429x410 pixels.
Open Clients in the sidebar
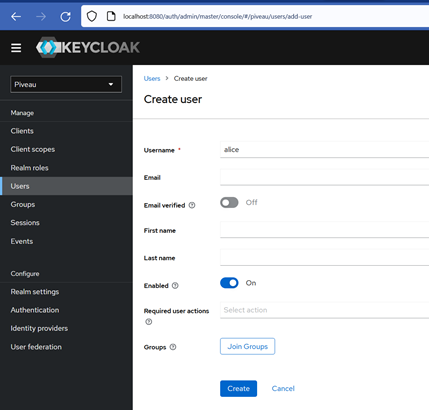point(22,131)
